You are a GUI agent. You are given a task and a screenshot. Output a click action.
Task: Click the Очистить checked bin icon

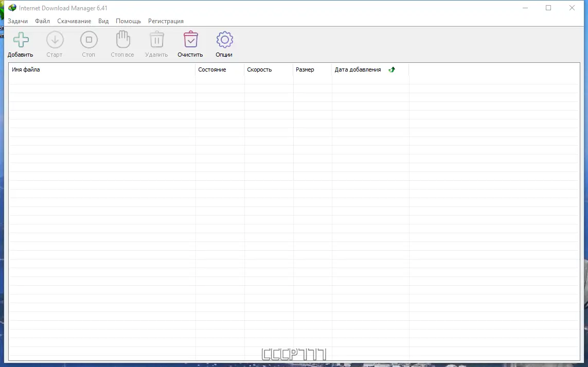(x=190, y=40)
